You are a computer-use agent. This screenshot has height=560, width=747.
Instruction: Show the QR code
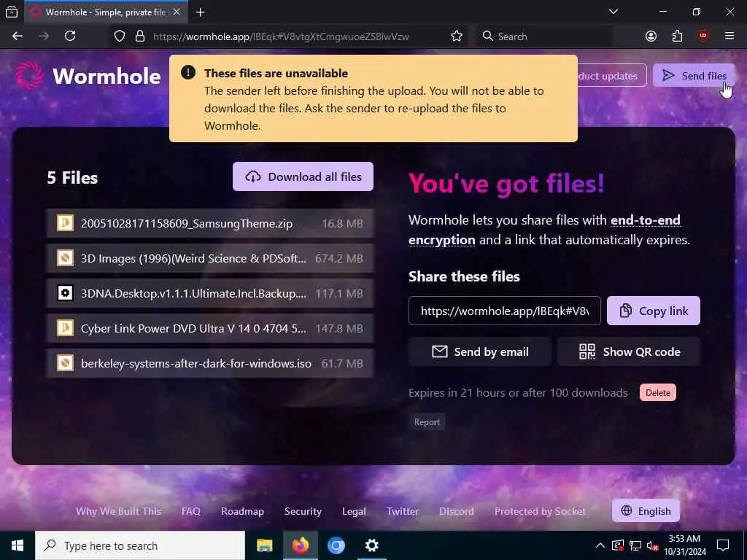click(629, 352)
